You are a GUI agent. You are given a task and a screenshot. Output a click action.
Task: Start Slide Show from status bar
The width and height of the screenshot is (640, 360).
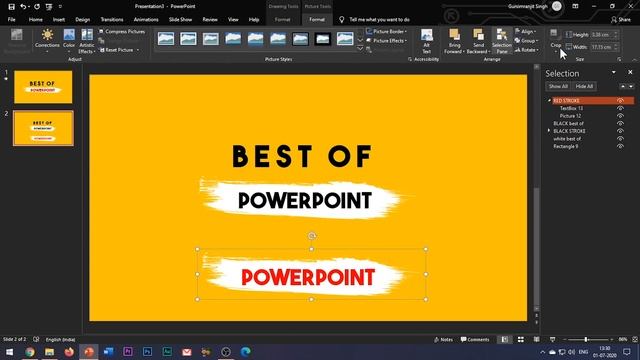(x=552, y=340)
